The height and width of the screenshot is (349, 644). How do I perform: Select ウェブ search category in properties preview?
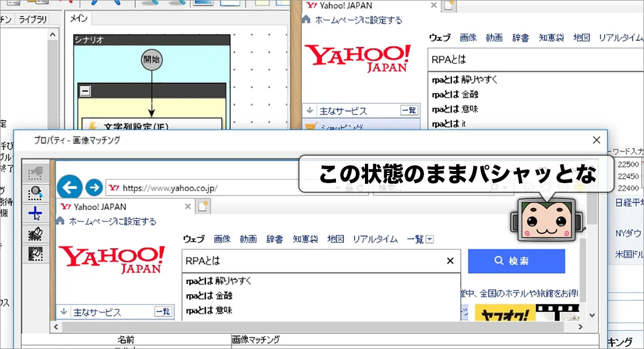[x=194, y=239]
